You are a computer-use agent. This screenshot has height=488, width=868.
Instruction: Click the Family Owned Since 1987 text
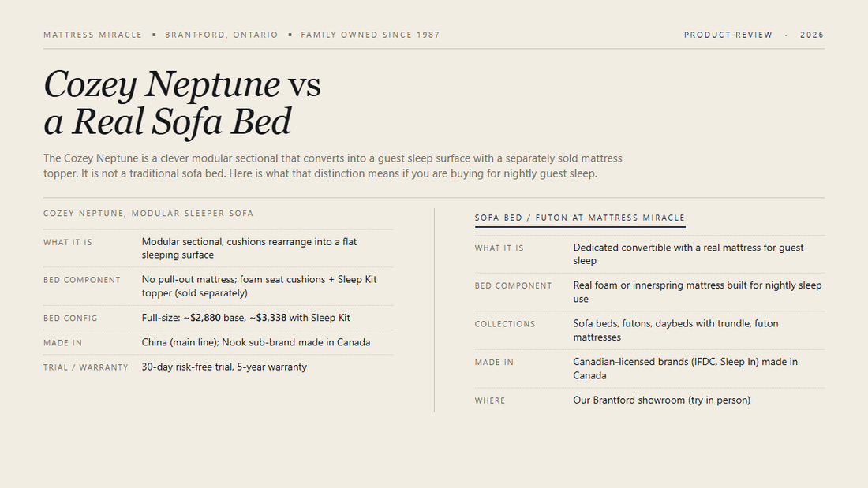(370, 35)
